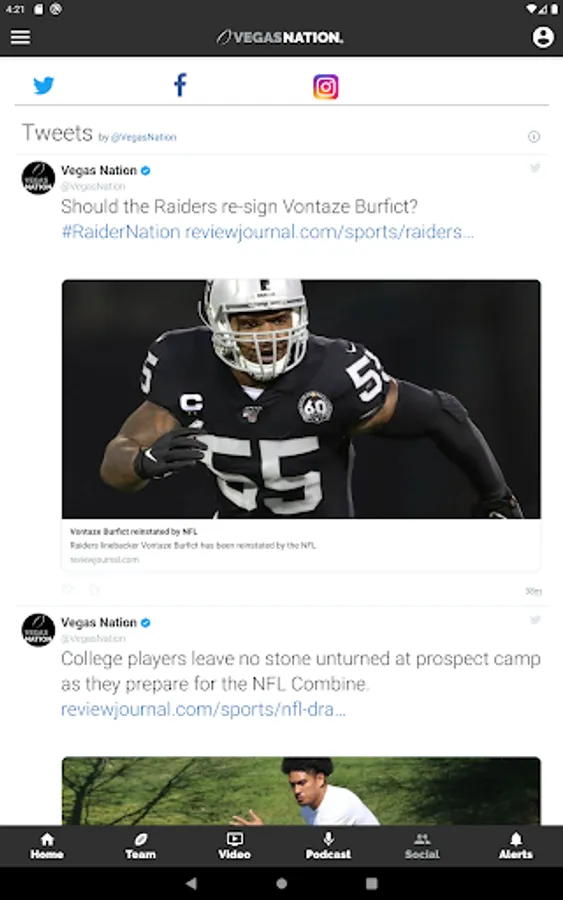
Task: Open the @VegasNation Tweets by link
Action: click(143, 137)
